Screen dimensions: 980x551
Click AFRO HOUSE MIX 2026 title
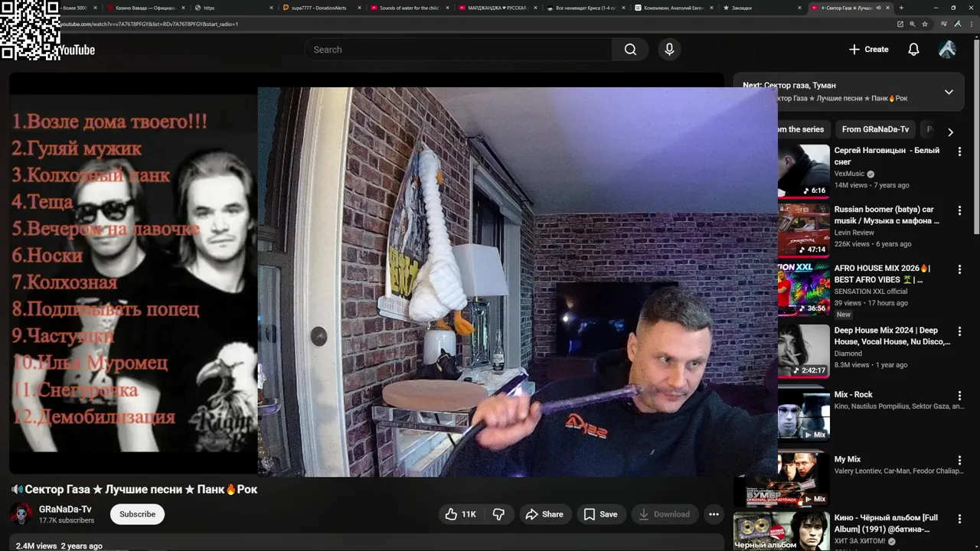tap(882, 274)
